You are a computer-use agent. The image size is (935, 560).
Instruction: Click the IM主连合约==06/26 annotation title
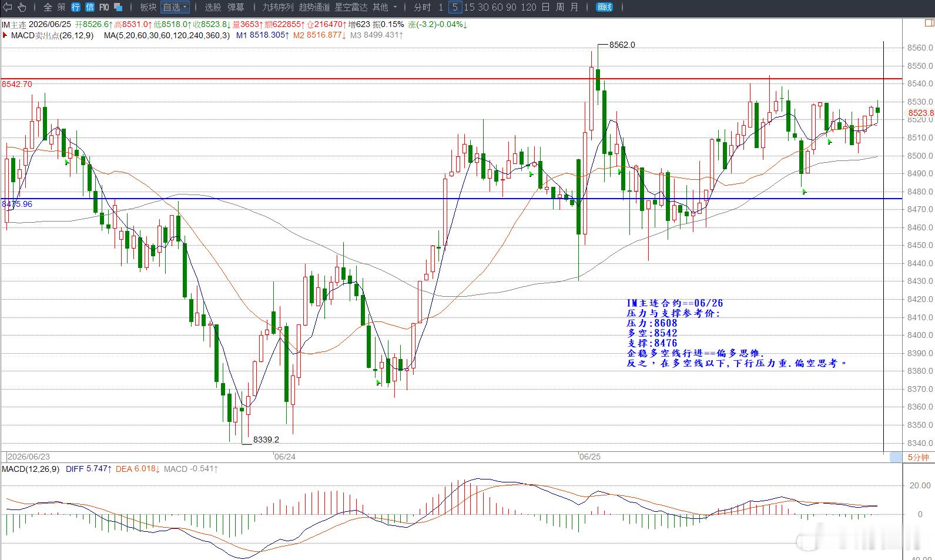click(x=675, y=303)
